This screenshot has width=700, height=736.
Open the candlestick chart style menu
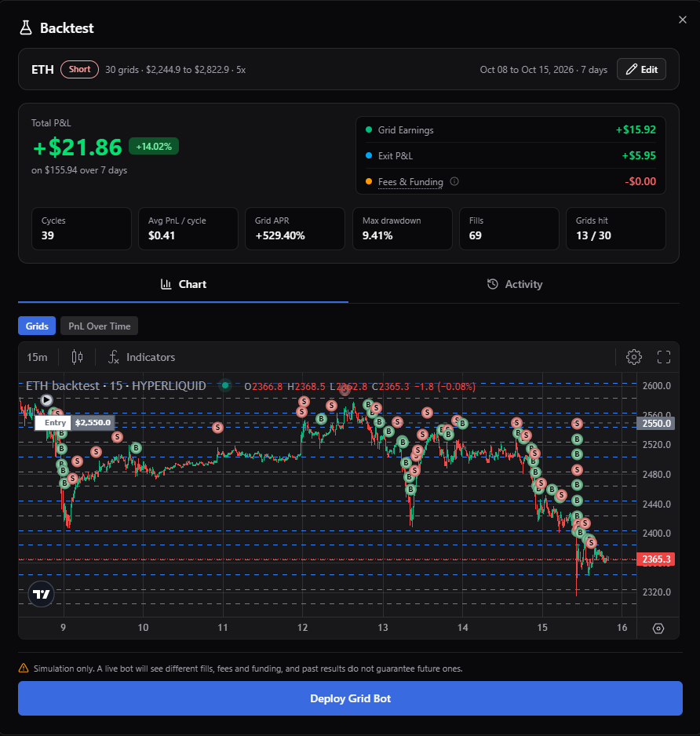tap(77, 357)
